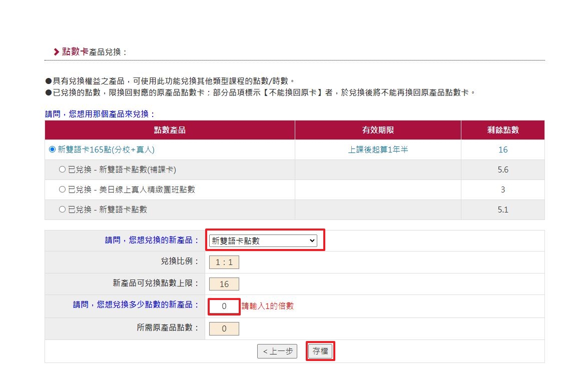This screenshot has height=370, width=588.
Task: Select radio 已兌換 - 美日線上真人精緻團班點數
Action: click(x=62, y=189)
